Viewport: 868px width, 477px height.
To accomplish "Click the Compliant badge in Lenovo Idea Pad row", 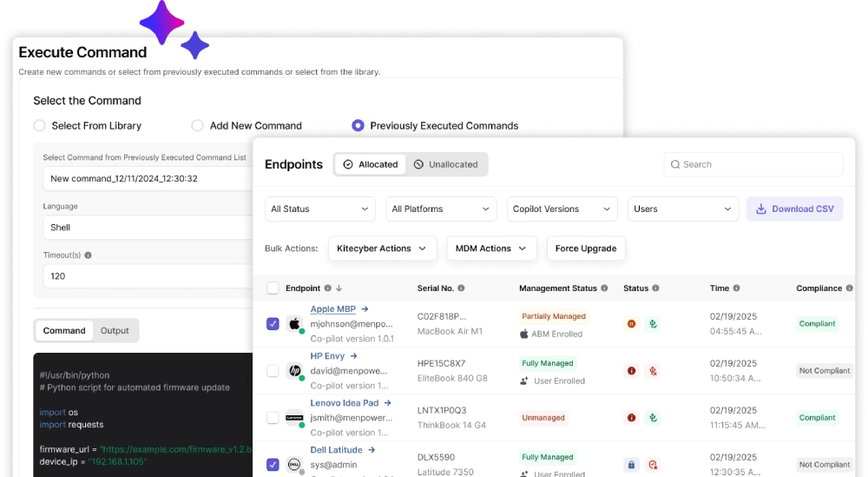I will (817, 418).
